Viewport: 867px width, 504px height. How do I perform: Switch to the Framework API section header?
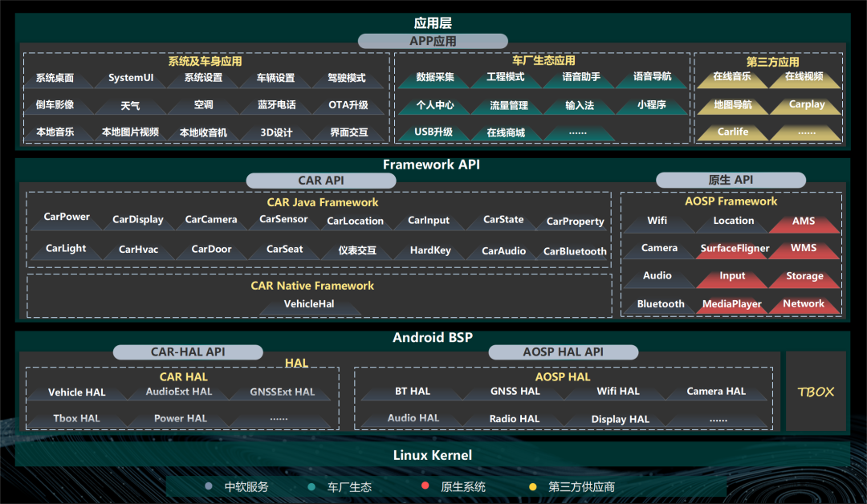point(432,165)
